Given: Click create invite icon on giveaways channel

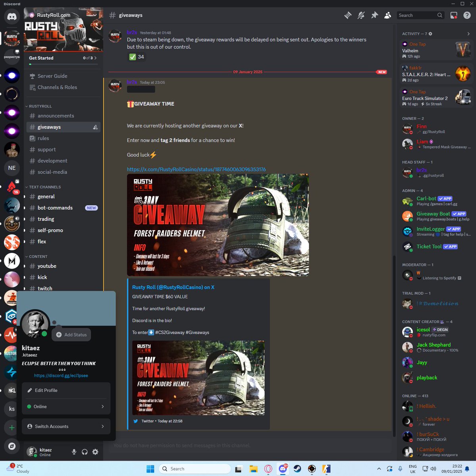Looking at the screenshot, I should (95, 127).
